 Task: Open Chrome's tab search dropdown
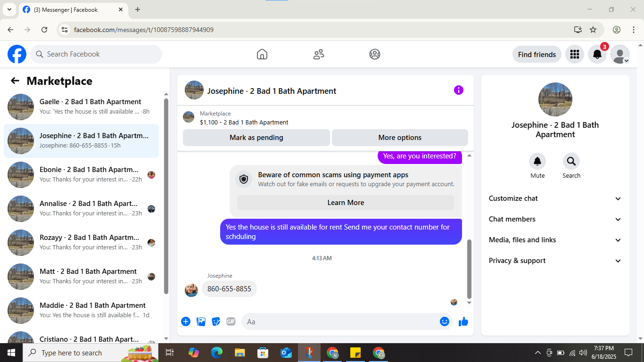(9, 9)
